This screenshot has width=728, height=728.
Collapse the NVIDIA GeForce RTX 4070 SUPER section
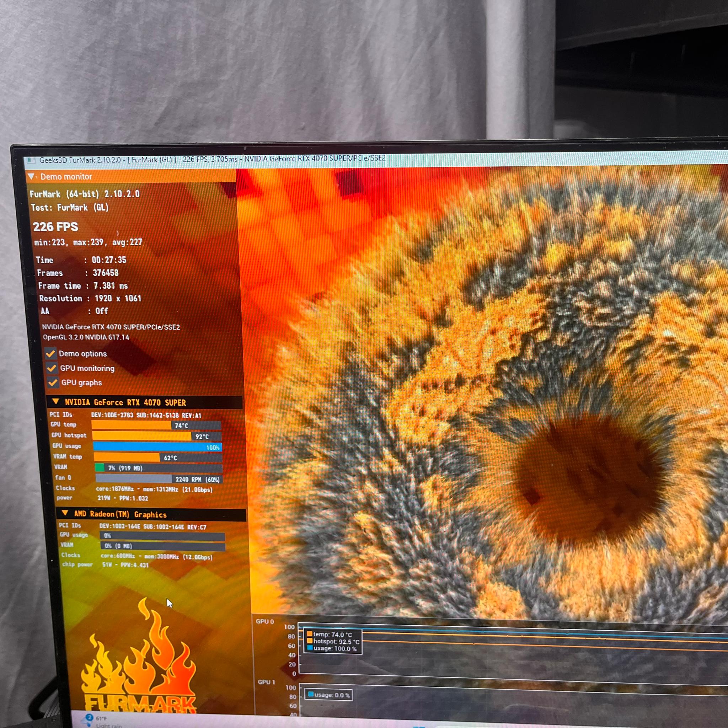[56, 402]
